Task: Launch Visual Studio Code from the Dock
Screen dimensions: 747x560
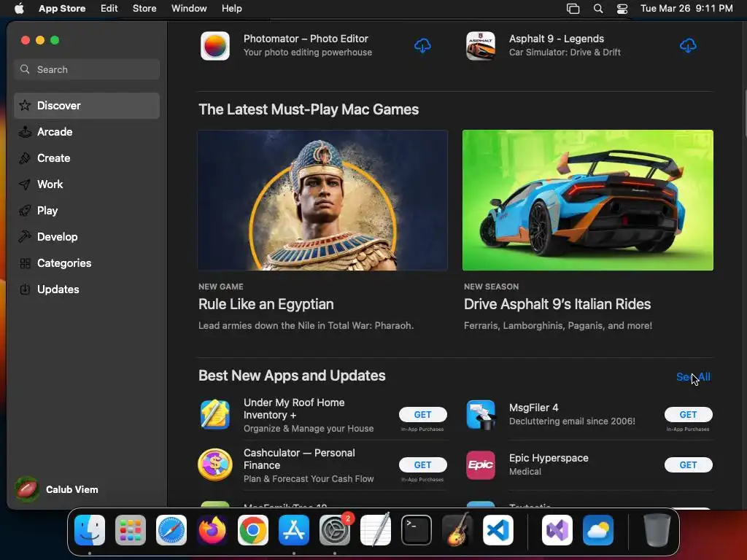Action: point(498,530)
